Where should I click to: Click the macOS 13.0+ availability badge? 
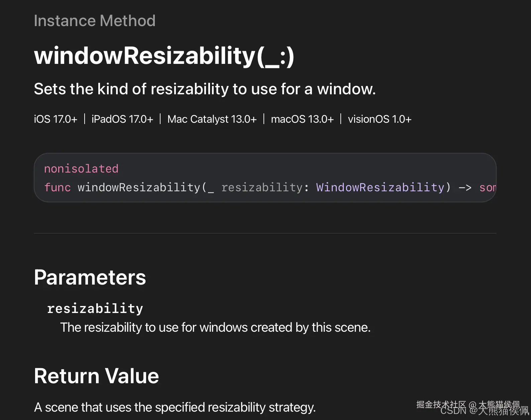pyautogui.click(x=302, y=119)
